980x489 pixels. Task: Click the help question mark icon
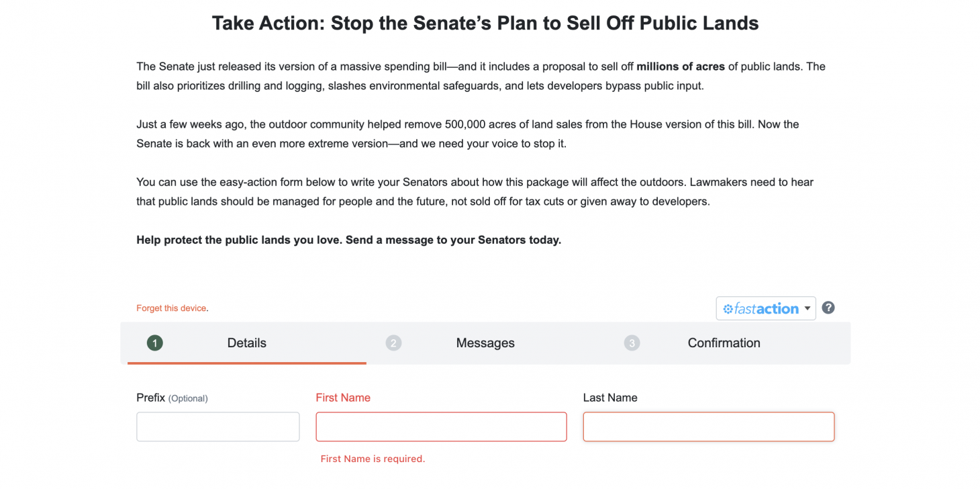[828, 308]
